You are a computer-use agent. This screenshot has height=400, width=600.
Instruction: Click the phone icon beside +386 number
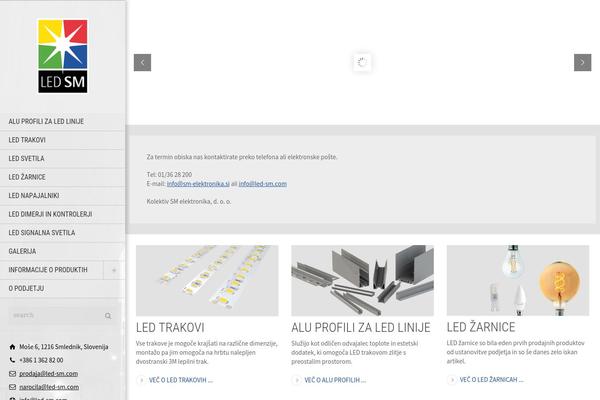(12, 360)
